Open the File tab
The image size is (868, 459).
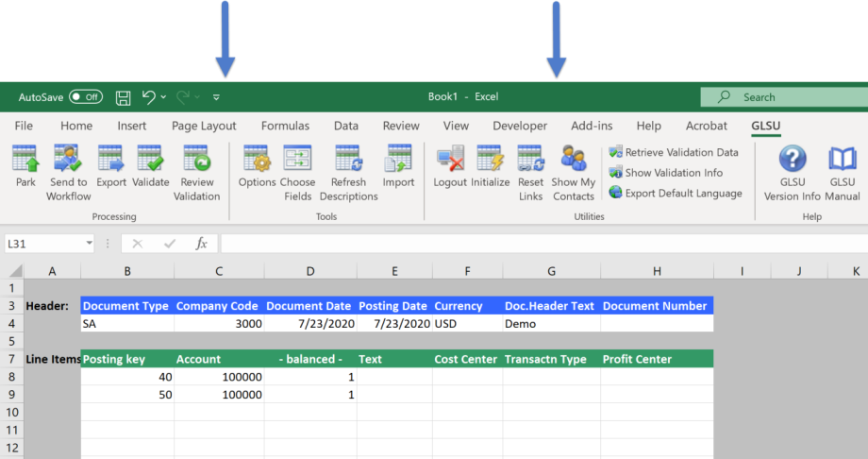coord(24,126)
